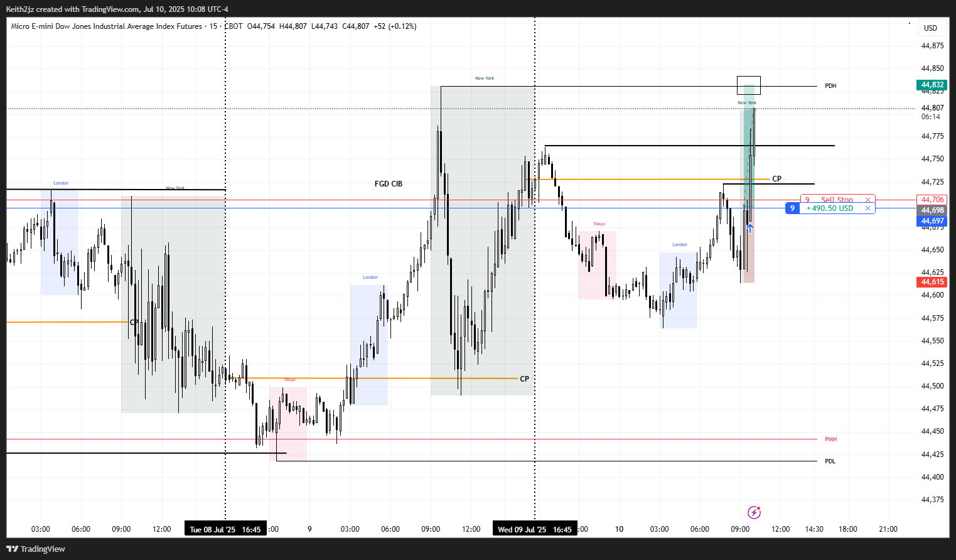956x560 pixels.
Task: Select the small rectangle drawn on the PDH line
Action: click(748, 85)
